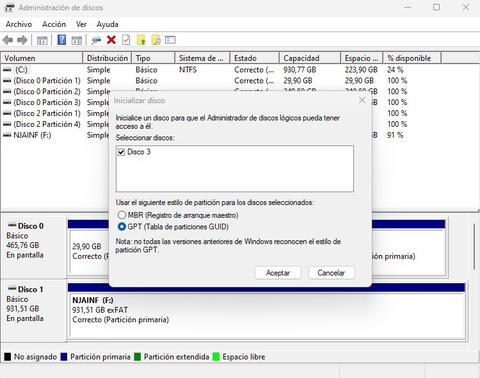Click the NTFS file system cell
The width and height of the screenshot is (480, 378).
[x=188, y=70]
